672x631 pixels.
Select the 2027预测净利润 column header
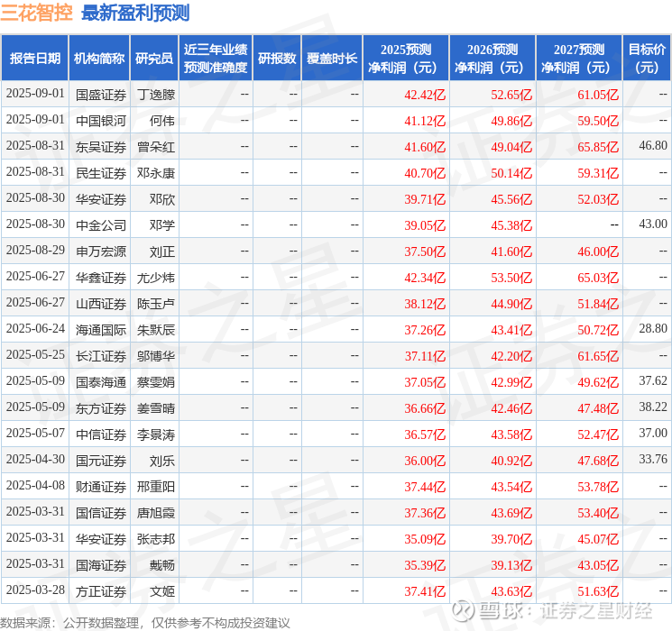point(579,59)
